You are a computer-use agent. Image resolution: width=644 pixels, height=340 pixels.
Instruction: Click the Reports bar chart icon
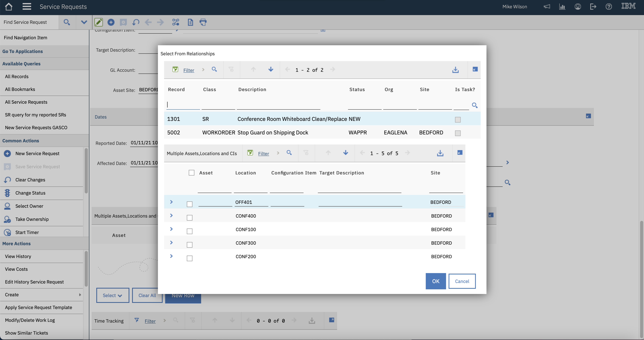click(x=562, y=7)
